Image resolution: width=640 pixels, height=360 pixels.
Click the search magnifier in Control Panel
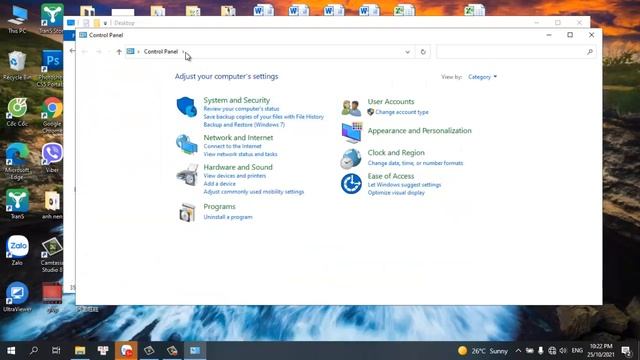590,52
